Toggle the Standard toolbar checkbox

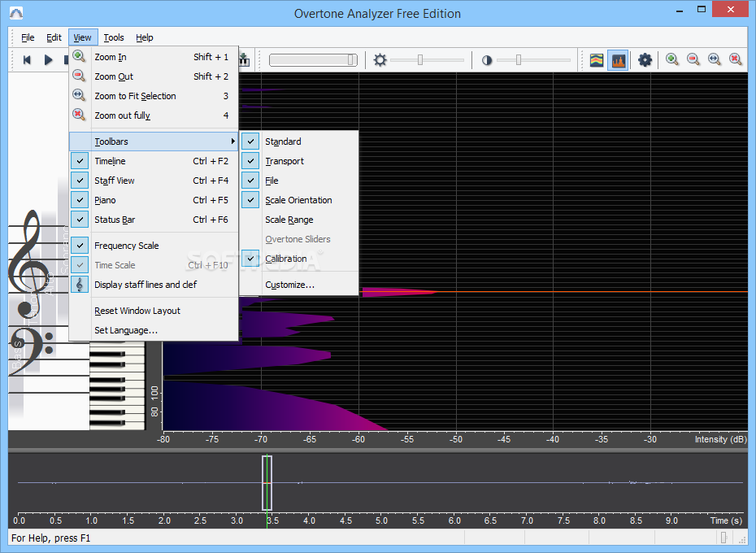click(250, 142)
